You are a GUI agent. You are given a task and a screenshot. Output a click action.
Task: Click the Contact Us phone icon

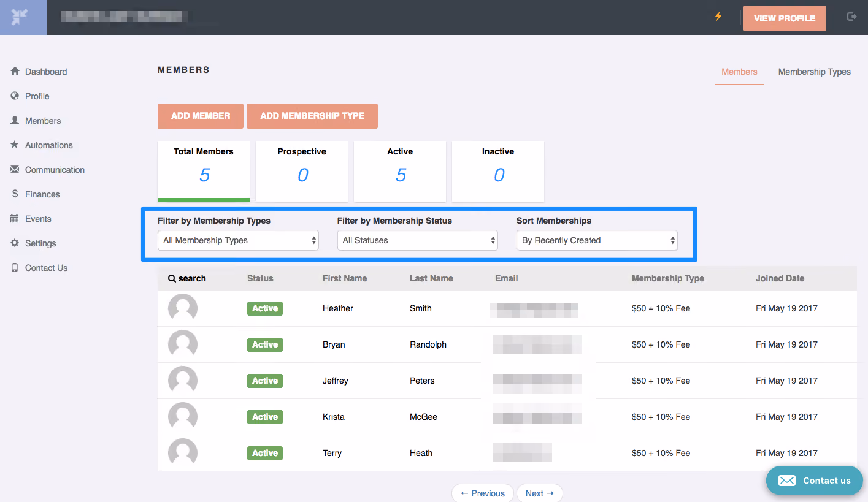(15, 267)
